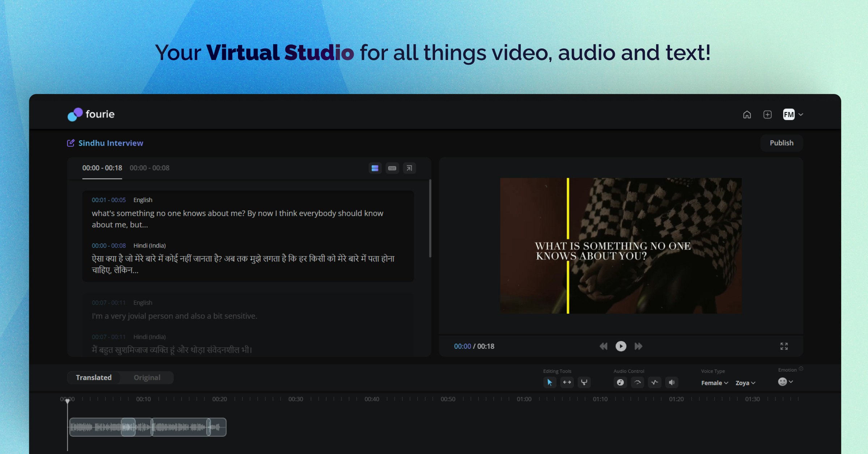Click the speed gauge audio control
868x454 pixels.
click(638, 382)
